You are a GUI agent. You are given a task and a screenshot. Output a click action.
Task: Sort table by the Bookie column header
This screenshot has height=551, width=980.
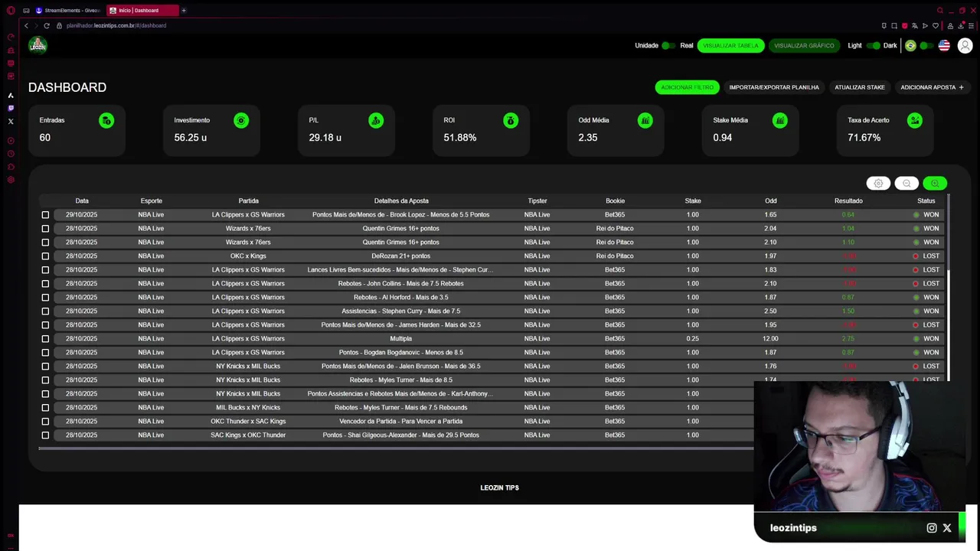click(615, 201)
